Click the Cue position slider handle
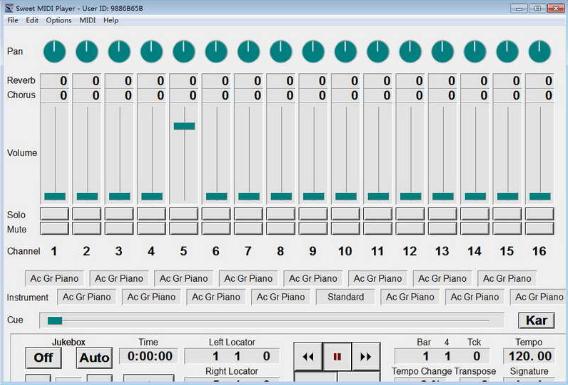The height and width of the screenshot is (385, 568). click(55, 321)
